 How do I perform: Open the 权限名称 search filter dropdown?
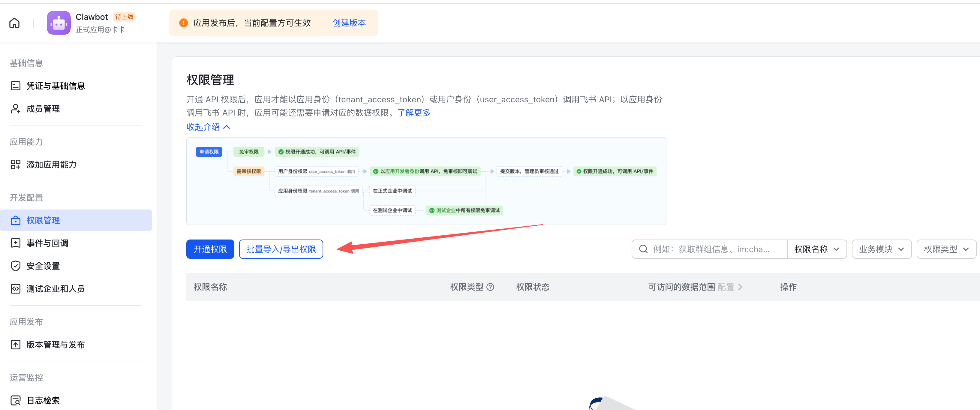pos(816,249)
